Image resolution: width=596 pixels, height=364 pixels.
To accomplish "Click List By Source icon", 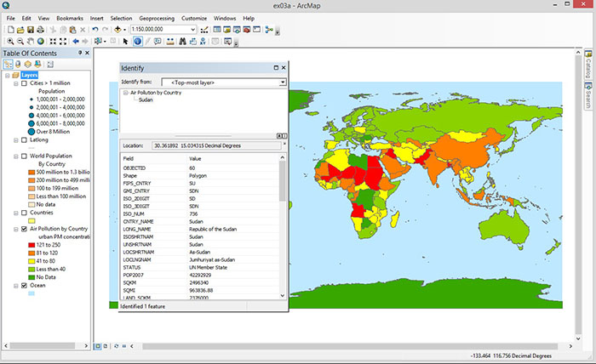I will (18, 64).
